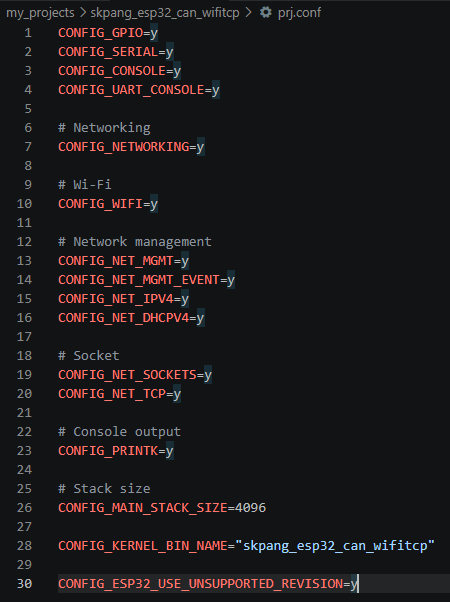
Task: Select the skpang_esp32_can_wifitcp breadcrumb
Action: pos(165,13)
